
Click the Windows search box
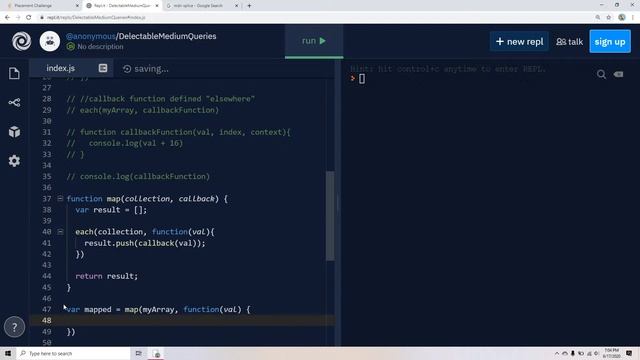click(x=73, y=353)
